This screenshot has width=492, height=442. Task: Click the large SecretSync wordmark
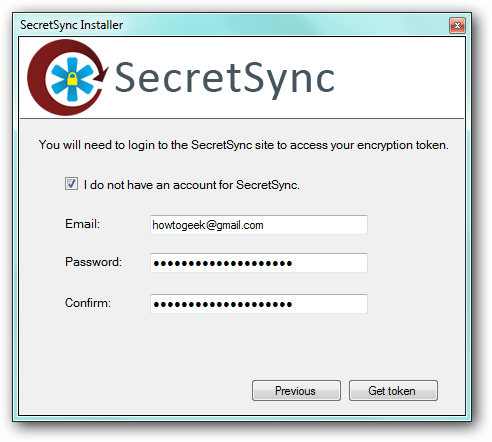[x=224, y=79]
